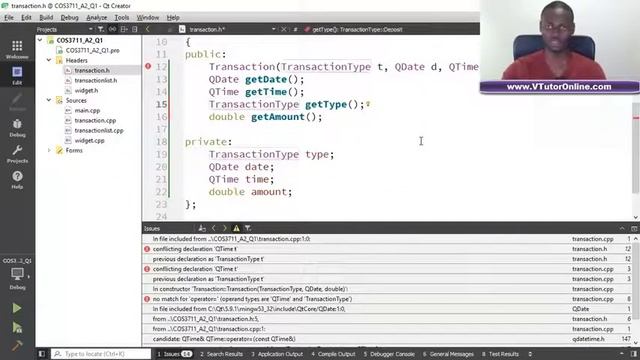Open the File menu
This screenshot has width=640, height=360.
tap(9, 18)
